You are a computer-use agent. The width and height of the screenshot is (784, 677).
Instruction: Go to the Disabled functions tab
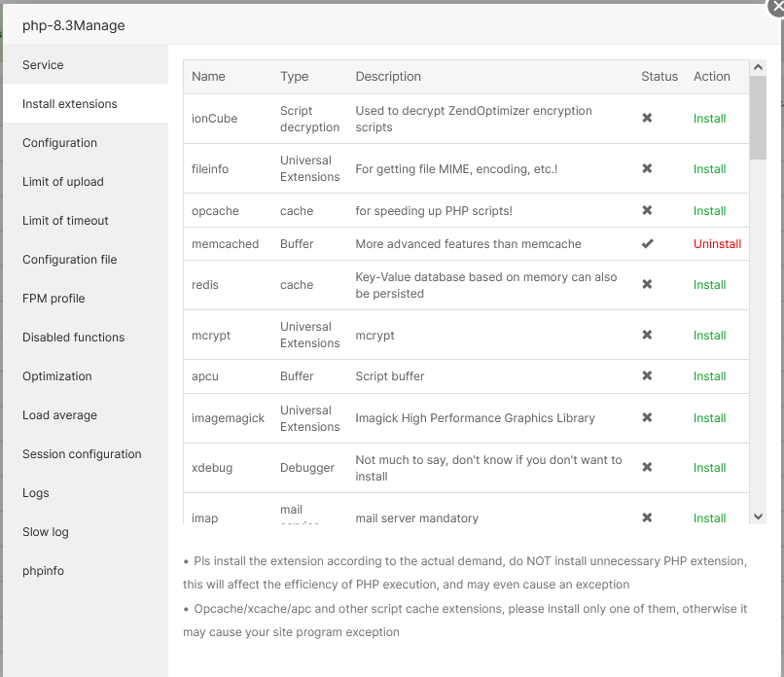click(73, 338)
